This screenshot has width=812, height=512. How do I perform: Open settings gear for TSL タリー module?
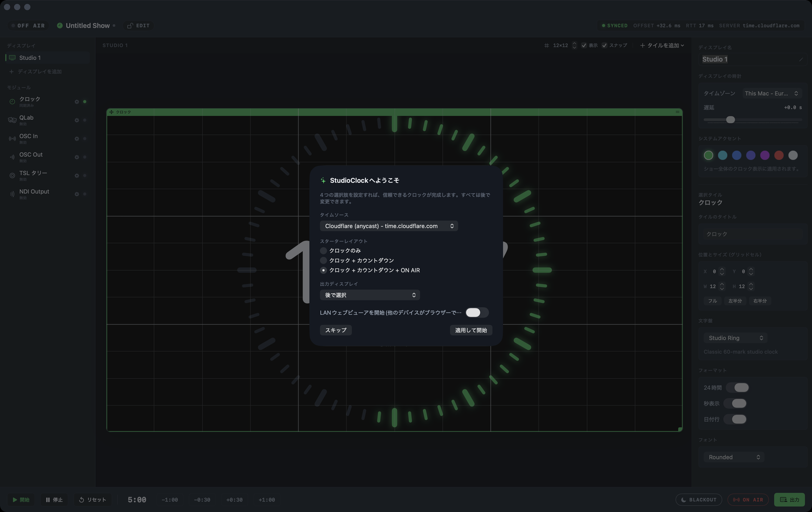point(77,176)
